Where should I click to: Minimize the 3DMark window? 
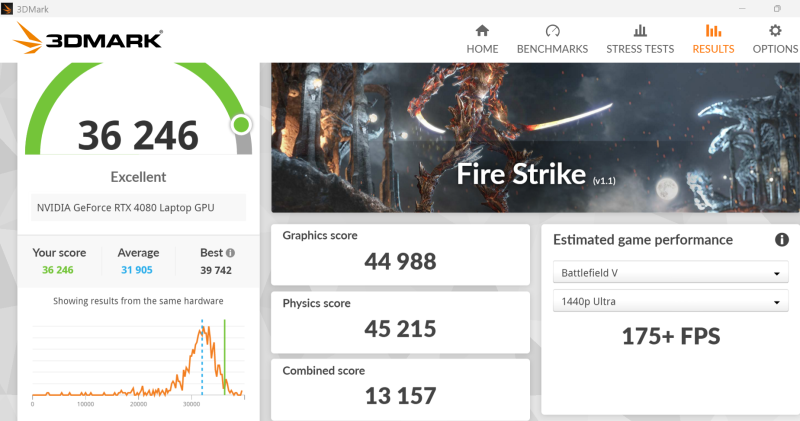tap(742, 9)
